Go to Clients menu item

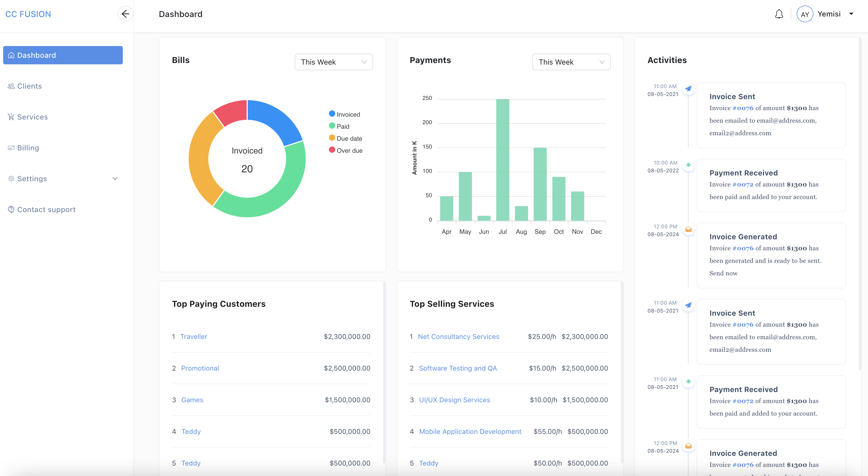63,86
